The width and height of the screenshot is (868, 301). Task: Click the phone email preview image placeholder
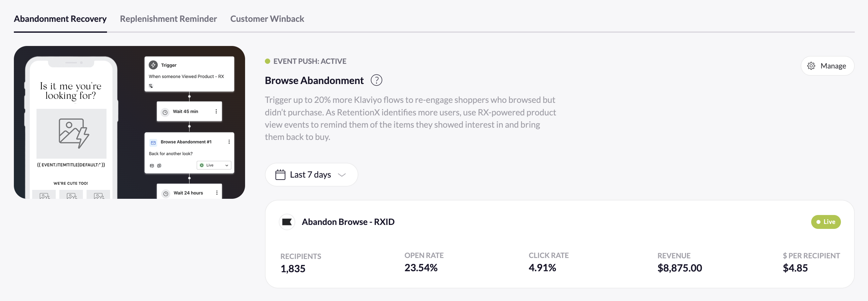point(71,133)
